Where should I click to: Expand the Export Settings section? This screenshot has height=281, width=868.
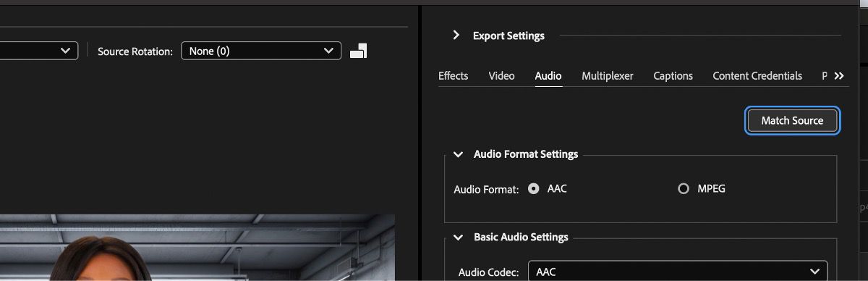[x=456, y=35]
